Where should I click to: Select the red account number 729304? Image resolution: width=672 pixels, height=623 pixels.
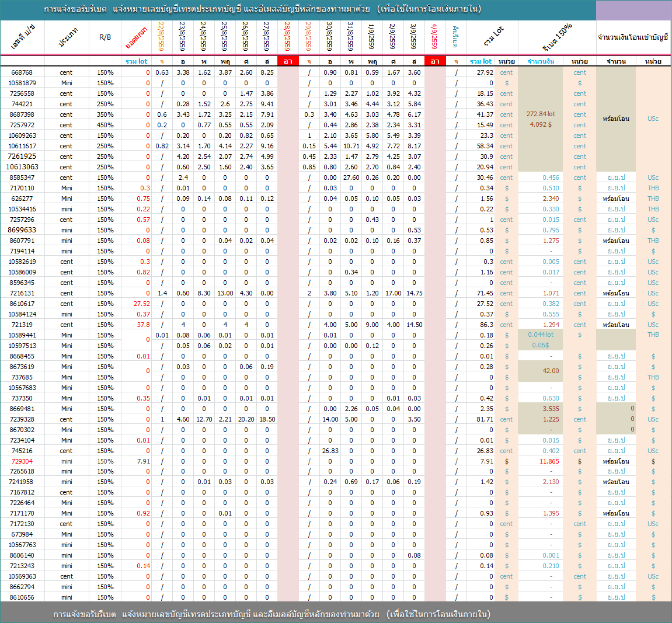pos(22,461)
